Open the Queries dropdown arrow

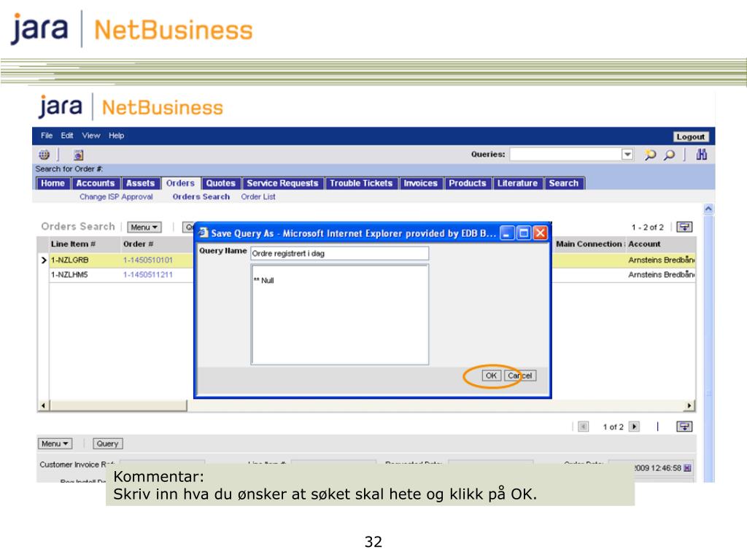point(627,155)
